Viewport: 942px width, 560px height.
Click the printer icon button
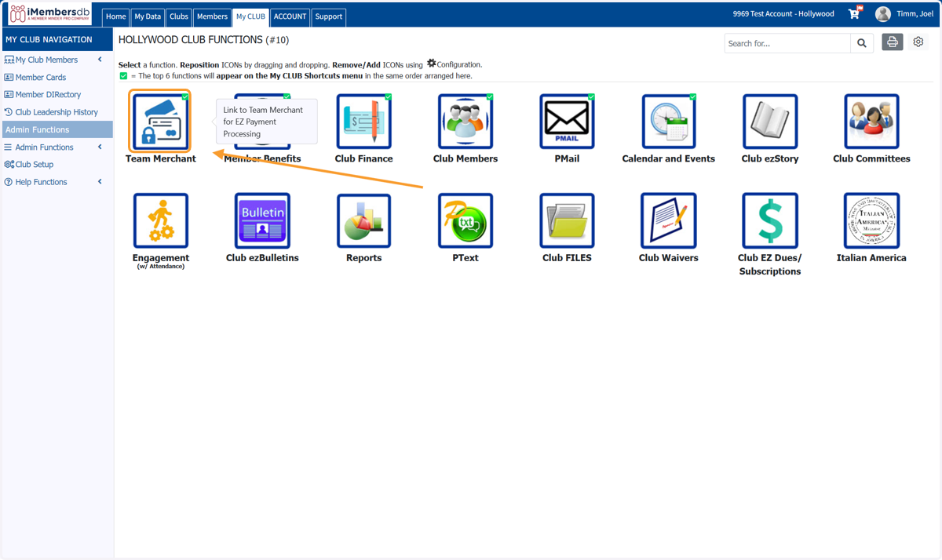click(x=893, y=42)
